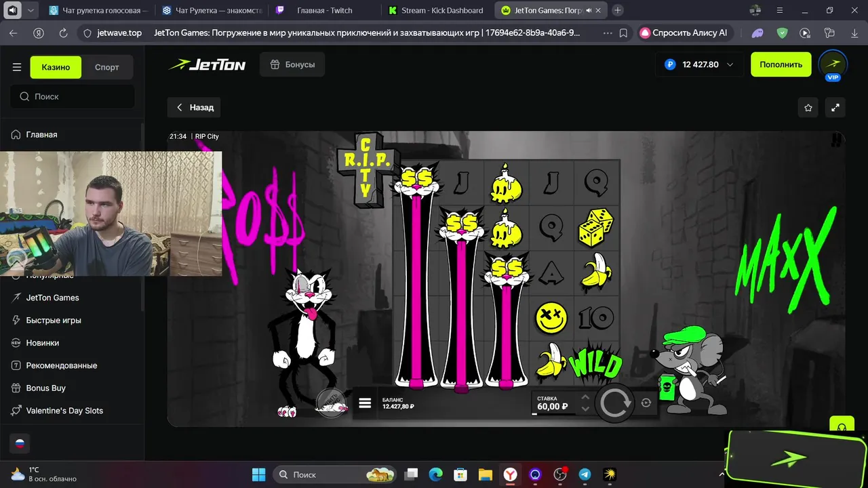Image resolution: width=868 pixels, height=488 pixels.
Task: Bookmark this page
Action: (x=624, y=33)
